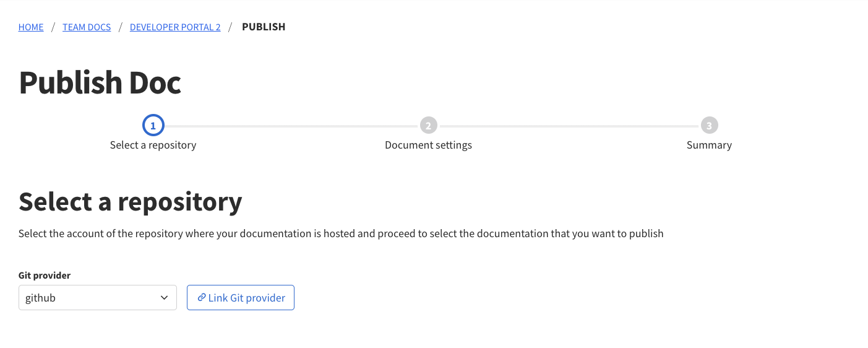Click the progress line between steps 2 and 3
This screenshot has width=868, height=348.
point(569,126)
